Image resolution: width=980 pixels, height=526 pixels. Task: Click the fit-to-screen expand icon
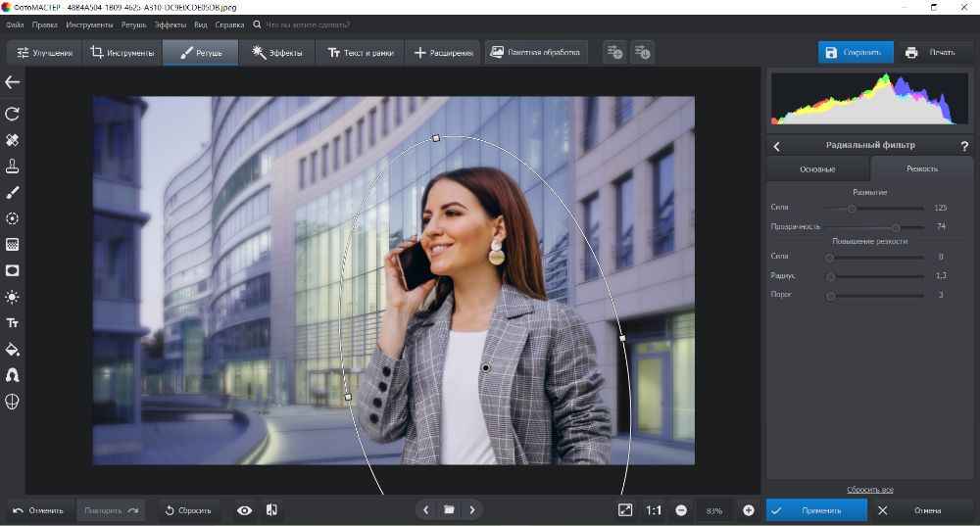click(x=625, y=510)
